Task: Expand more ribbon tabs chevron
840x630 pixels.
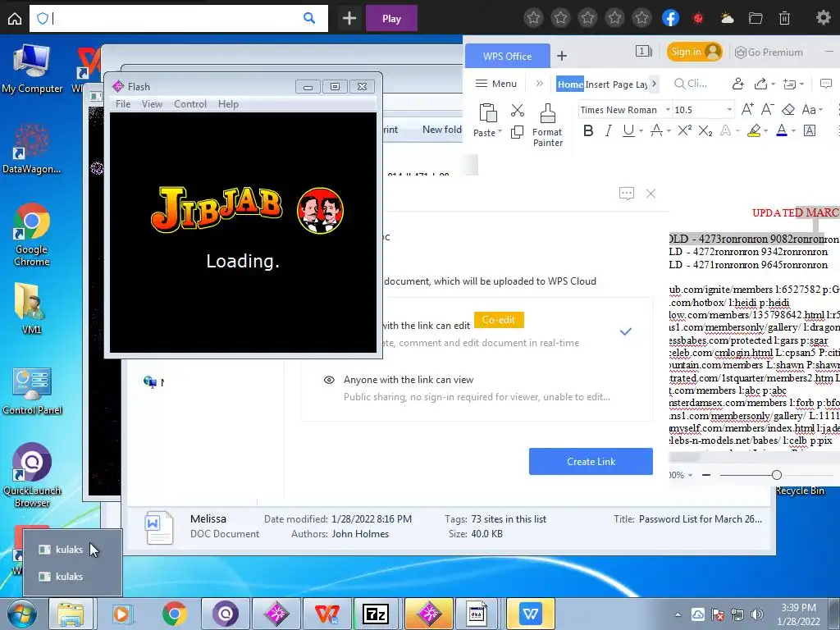Action: click(654, 84)
